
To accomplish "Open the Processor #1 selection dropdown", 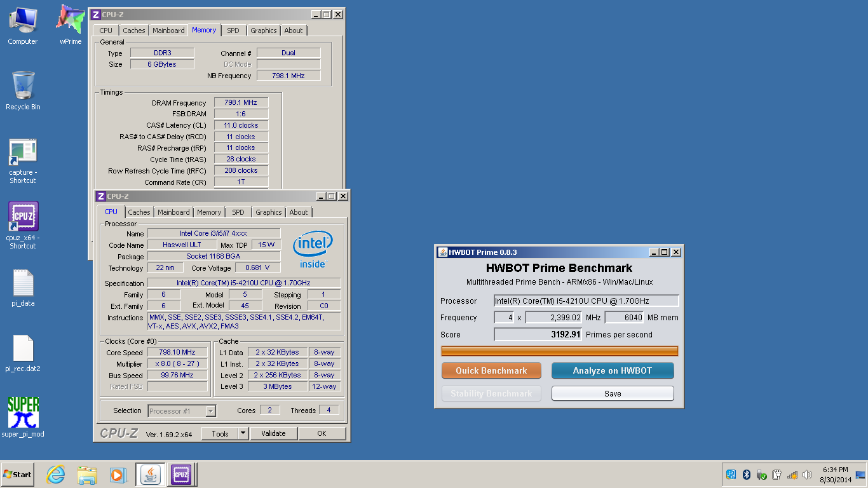I will 182,411.
